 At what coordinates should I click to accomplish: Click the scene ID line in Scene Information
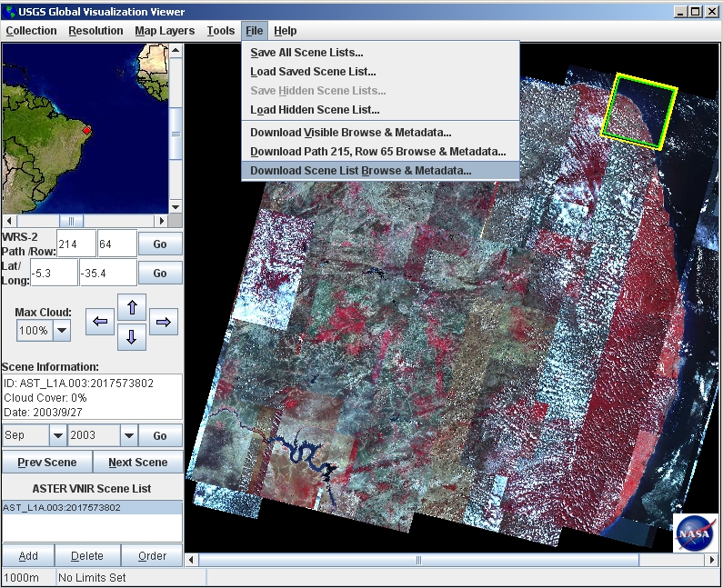point(78,384)
